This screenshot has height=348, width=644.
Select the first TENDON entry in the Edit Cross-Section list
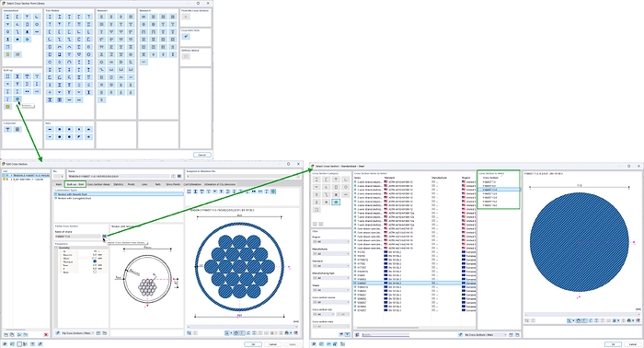click(x=26, y=176)
